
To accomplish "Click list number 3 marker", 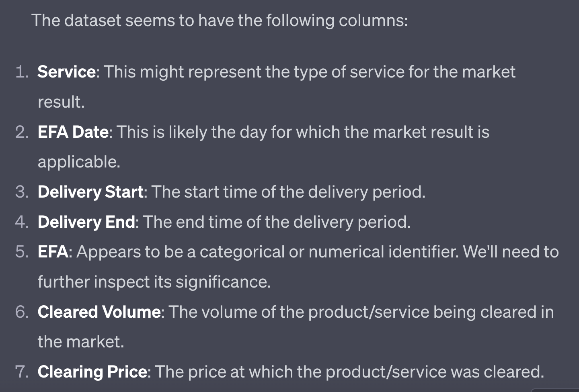I will [x=22, y=192].
